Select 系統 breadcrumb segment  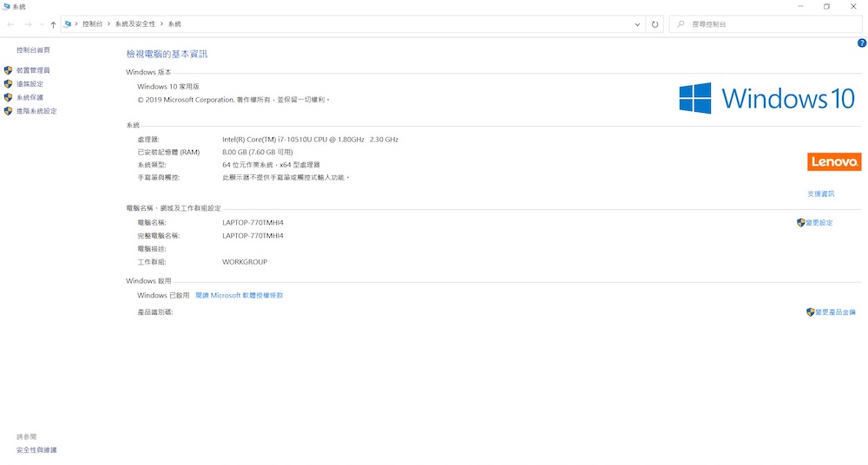[x=174, y=23]
